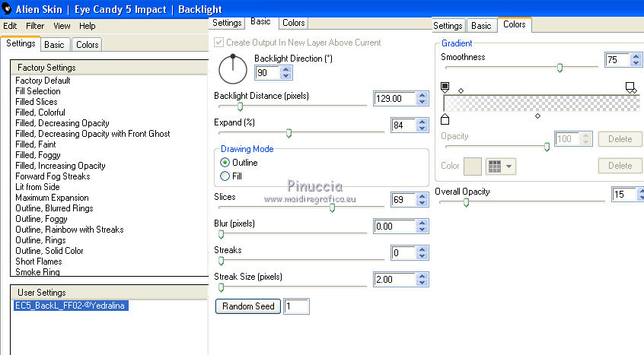Click the Alien Skin logo icon in title bar
Viewport: 644px width, 355px height.
(x=7, y=8)
